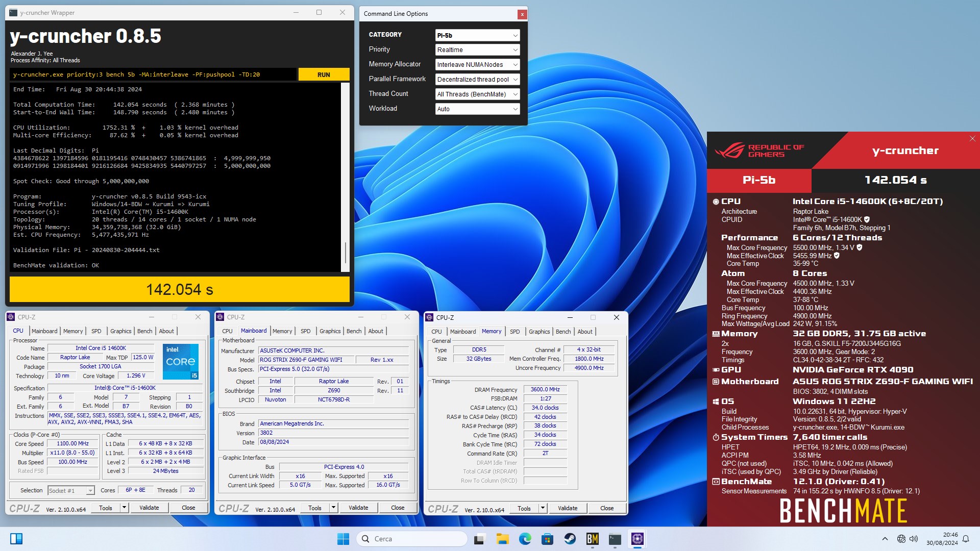Click the yellow 142.054 s result bar
This screenshot has height=551, width=980.
180,289
